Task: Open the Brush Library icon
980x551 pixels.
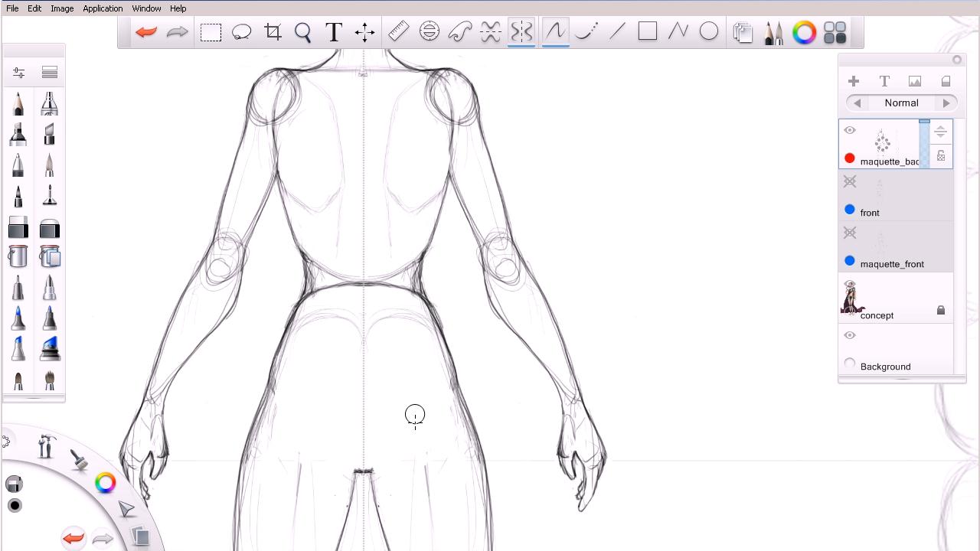Action: coord(50,72)
